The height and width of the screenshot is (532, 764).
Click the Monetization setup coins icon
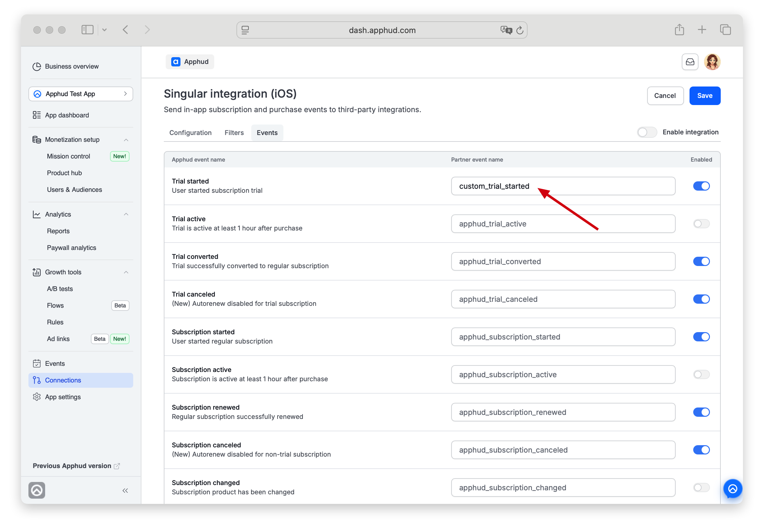(x=36, y=140)
